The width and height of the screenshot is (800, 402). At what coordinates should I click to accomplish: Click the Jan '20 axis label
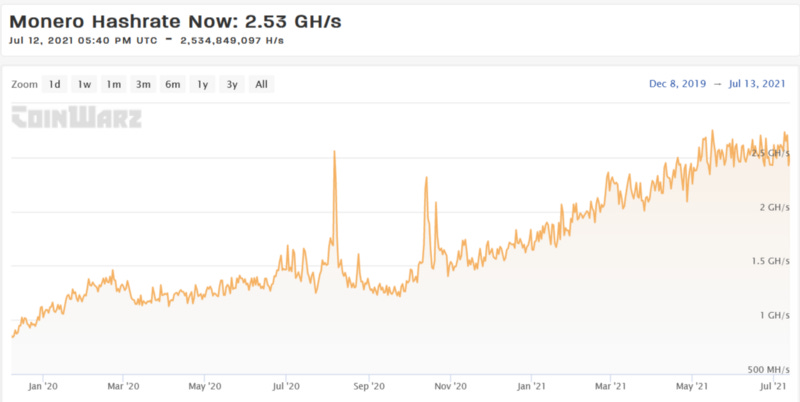pyautogui.click(x=43, y=387)
